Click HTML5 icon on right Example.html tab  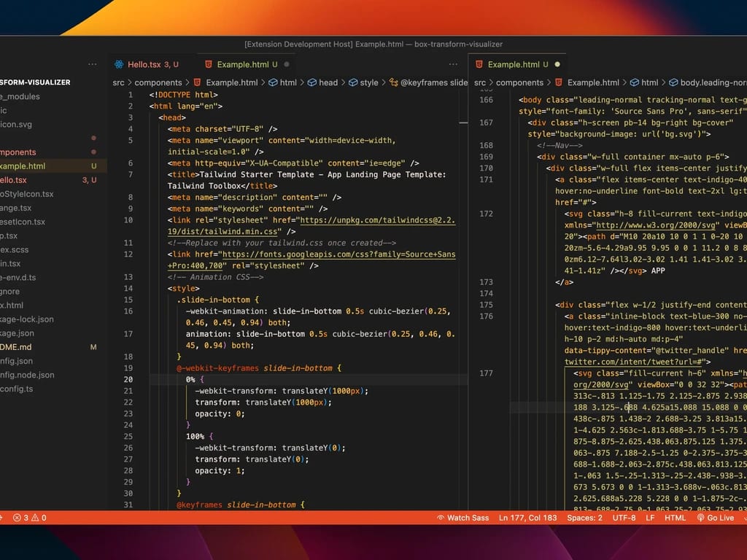tap(479, 64)
